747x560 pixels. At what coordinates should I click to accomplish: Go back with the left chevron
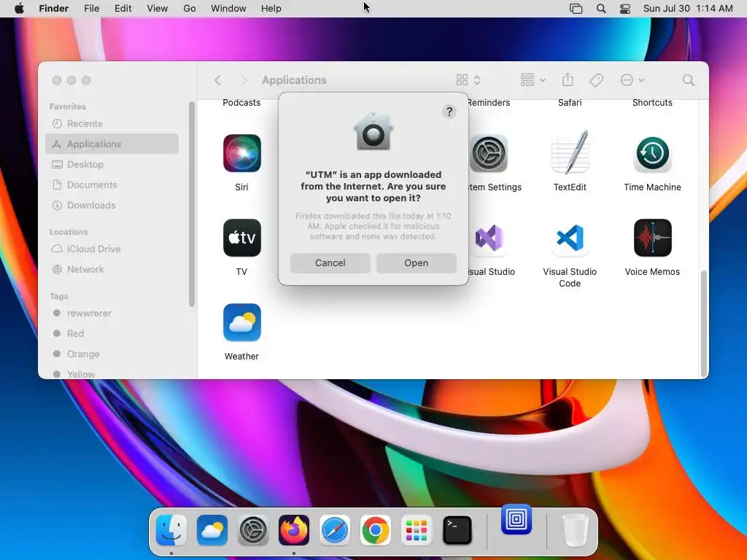tap(217, 80)
